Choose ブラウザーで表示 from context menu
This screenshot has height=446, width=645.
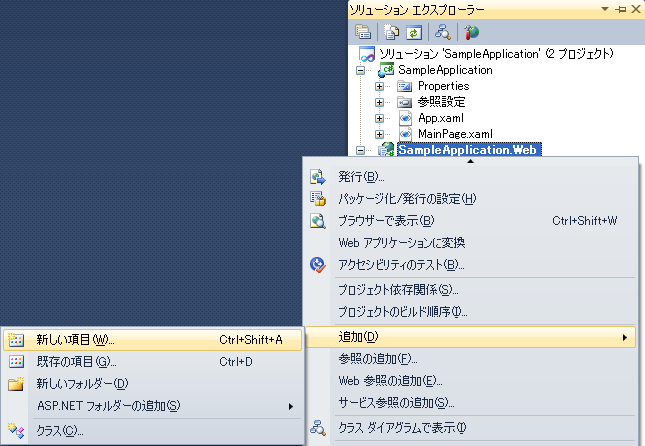[471, 221]
